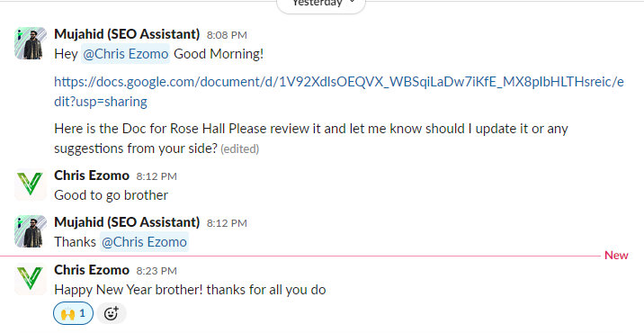This screenshot has height=333, width=644.
Task: Click the New unread messages marker
Action: 616,256
